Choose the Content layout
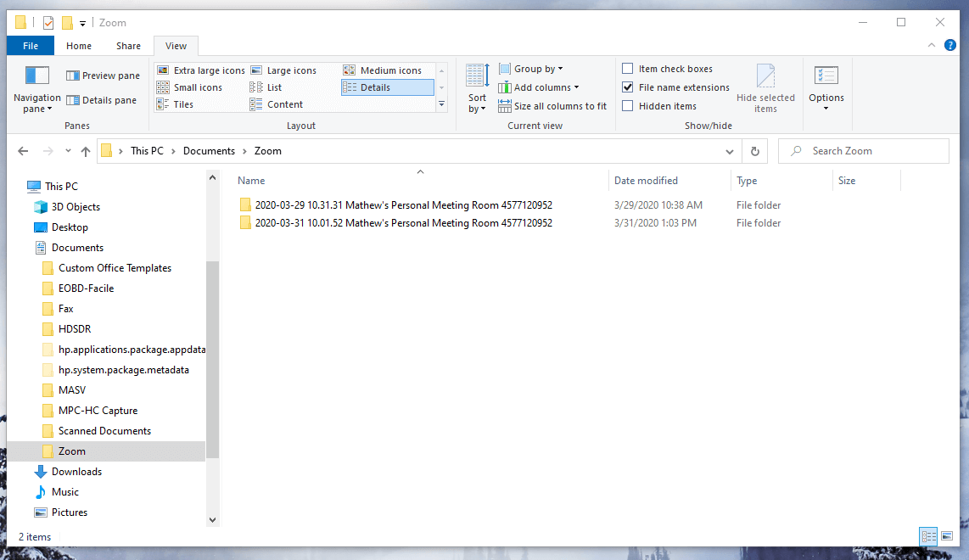Screen dimensions: 969x560 click(x=277, y=104)
